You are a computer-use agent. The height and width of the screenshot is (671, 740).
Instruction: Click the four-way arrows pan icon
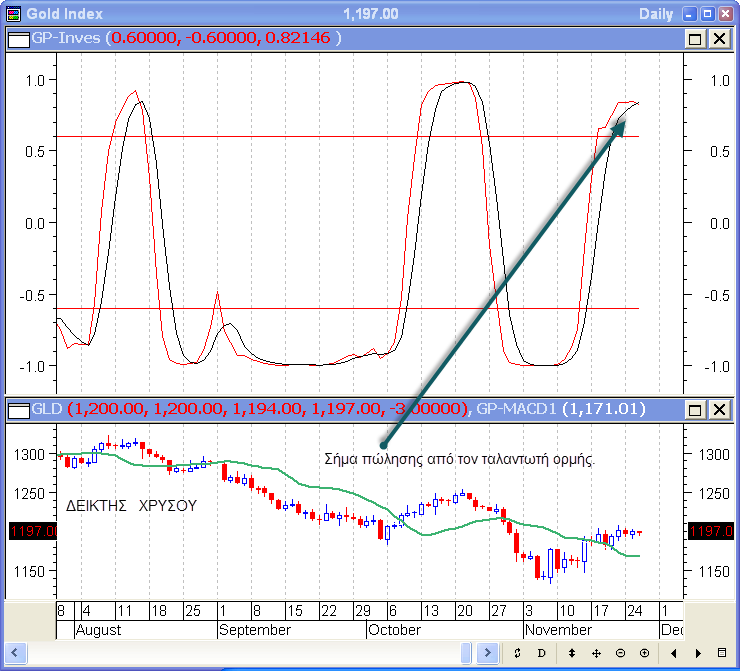596,652
